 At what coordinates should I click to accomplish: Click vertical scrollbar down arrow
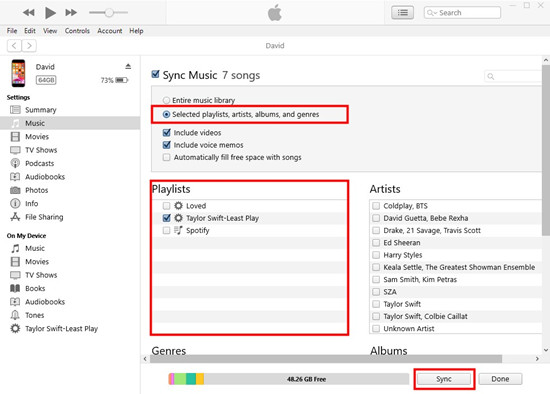point(546,350)
